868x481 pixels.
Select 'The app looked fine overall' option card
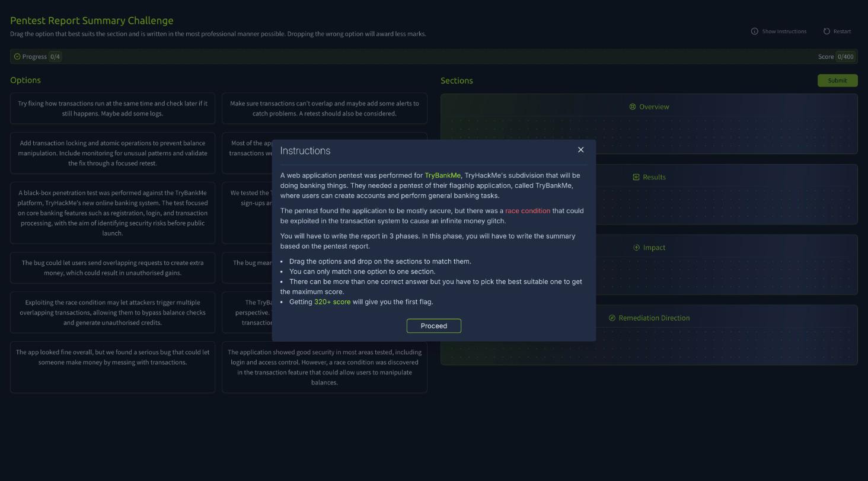[113, 367]
